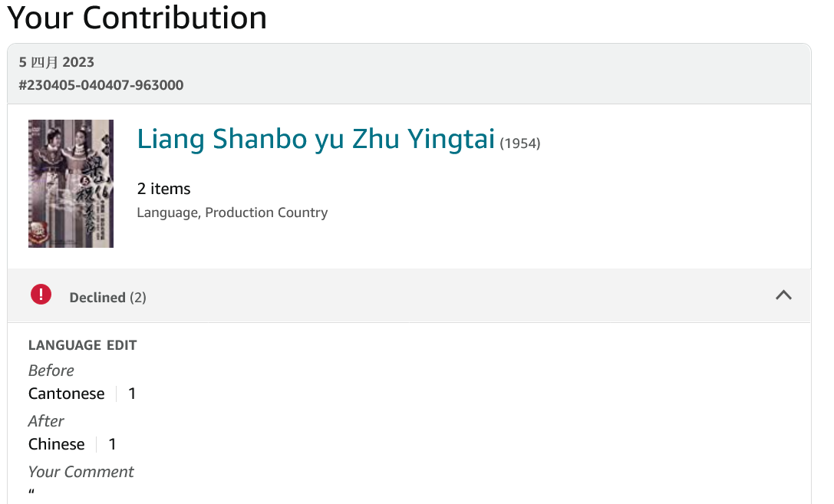Click the number 1 beside Cantonese

[132, 394]
